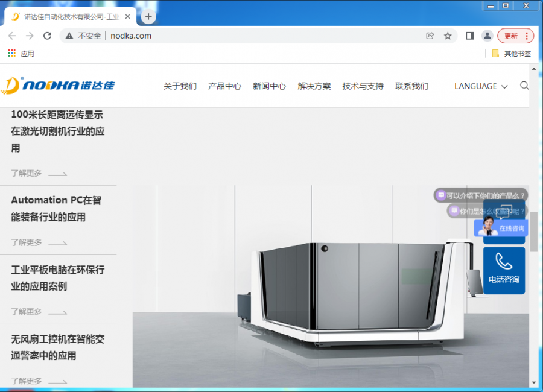Open the 解决方案 menu
543x392 pixels.
click(314, 86)
